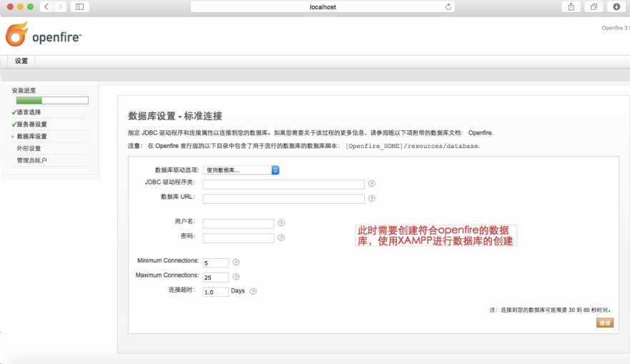Click 数据库设置 step in sidebar
Screen dimensions: 630x364
[31, 136]
